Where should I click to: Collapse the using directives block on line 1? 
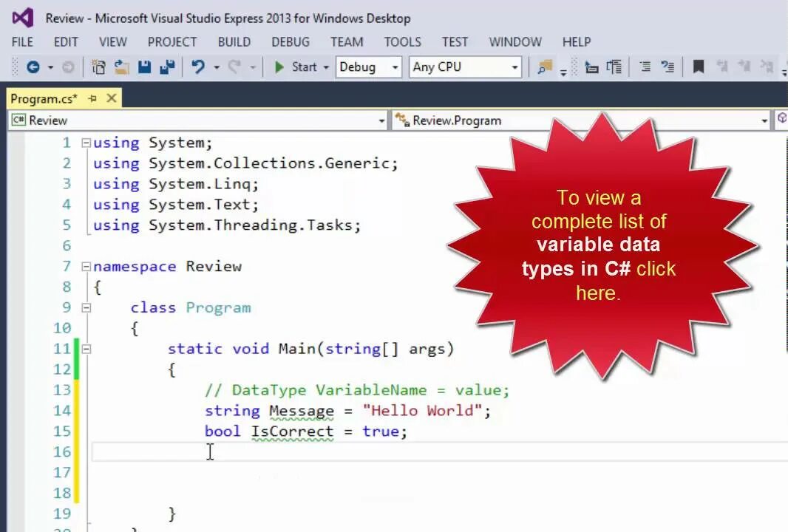(86, 143)
